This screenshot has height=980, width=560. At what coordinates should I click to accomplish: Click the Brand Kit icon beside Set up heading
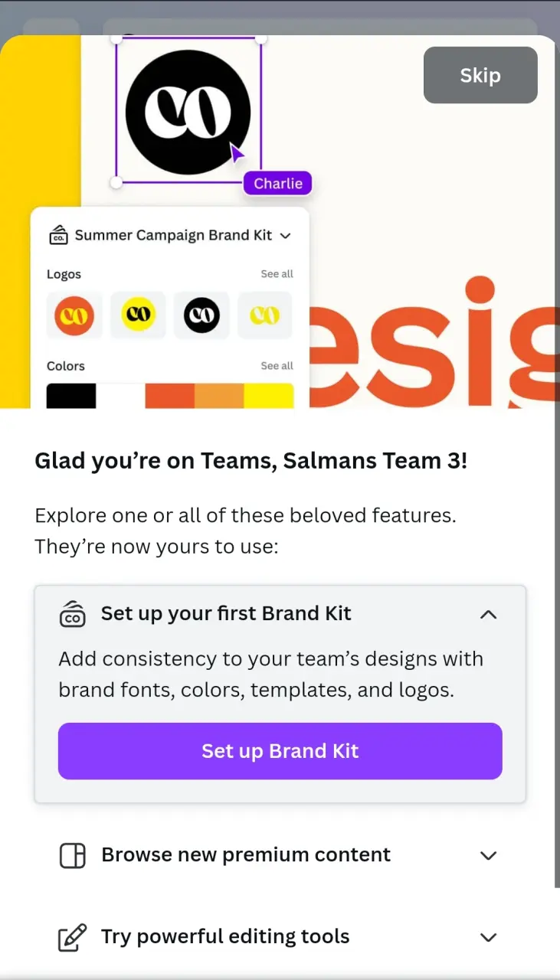click(73, 614)
